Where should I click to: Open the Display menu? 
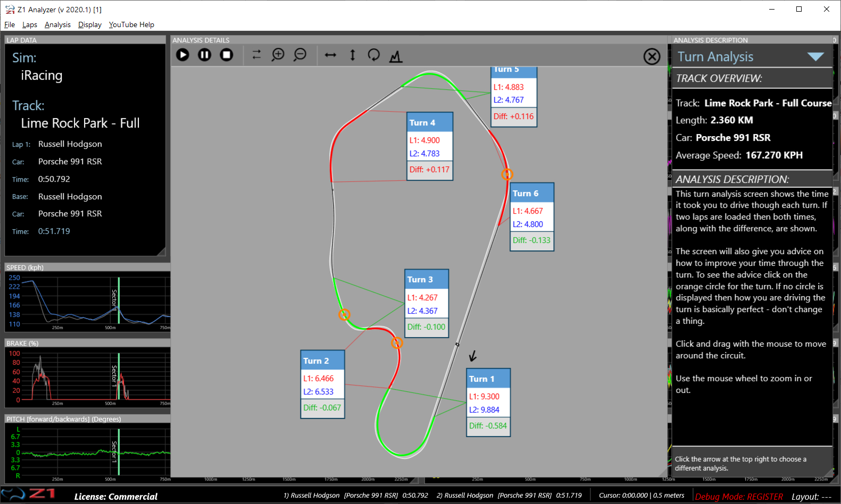pyautogui.click(x=89, y=24)
